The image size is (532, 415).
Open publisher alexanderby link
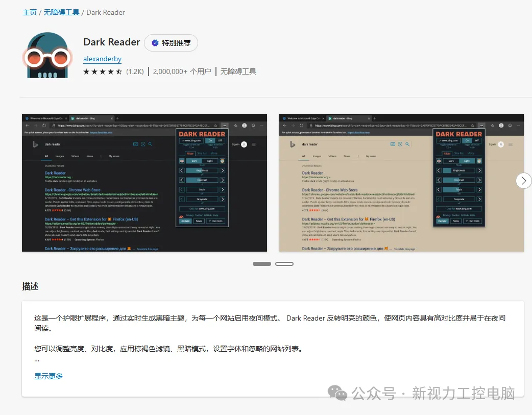(103, 59)
